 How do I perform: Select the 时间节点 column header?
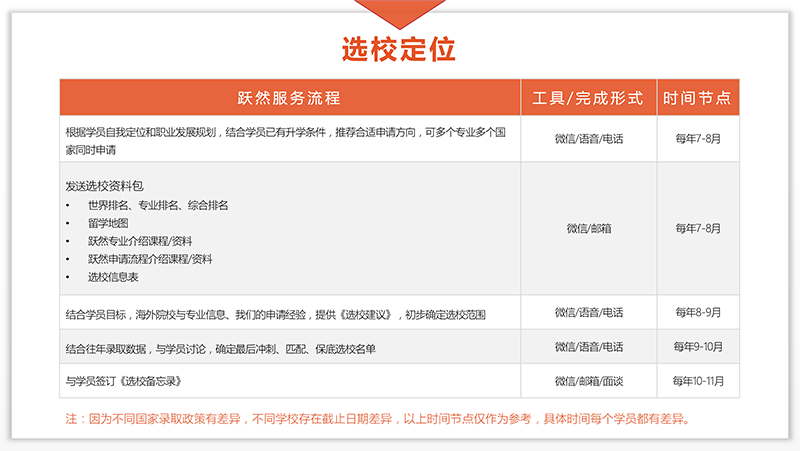point(698,98)
